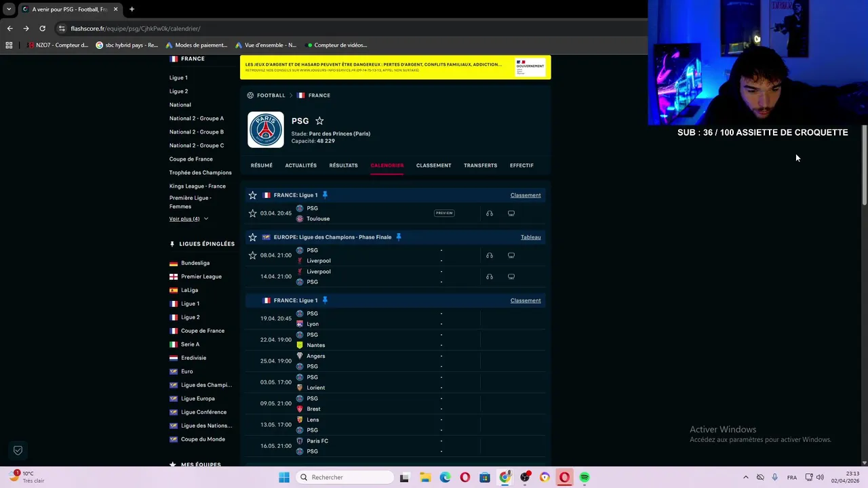The height and width of the screenshot is (488, 868).
Task: Open the volume control in system tray
Action: click(820, 477)
